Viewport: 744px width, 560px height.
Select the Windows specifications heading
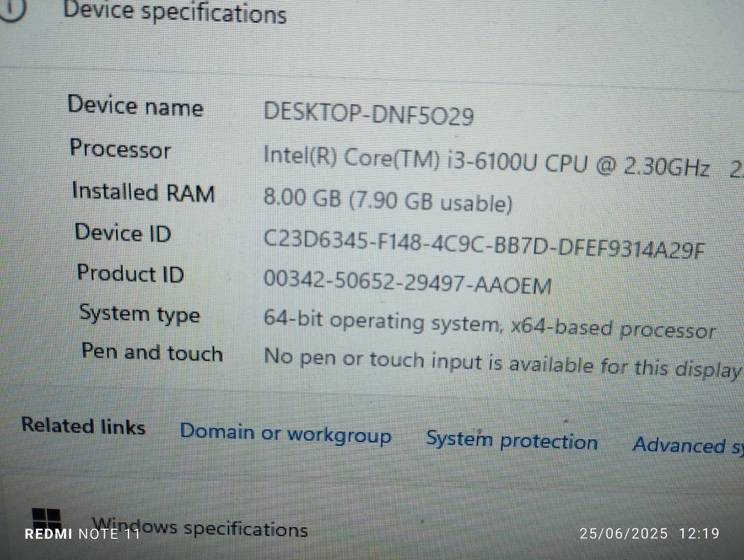click(200, 528)
